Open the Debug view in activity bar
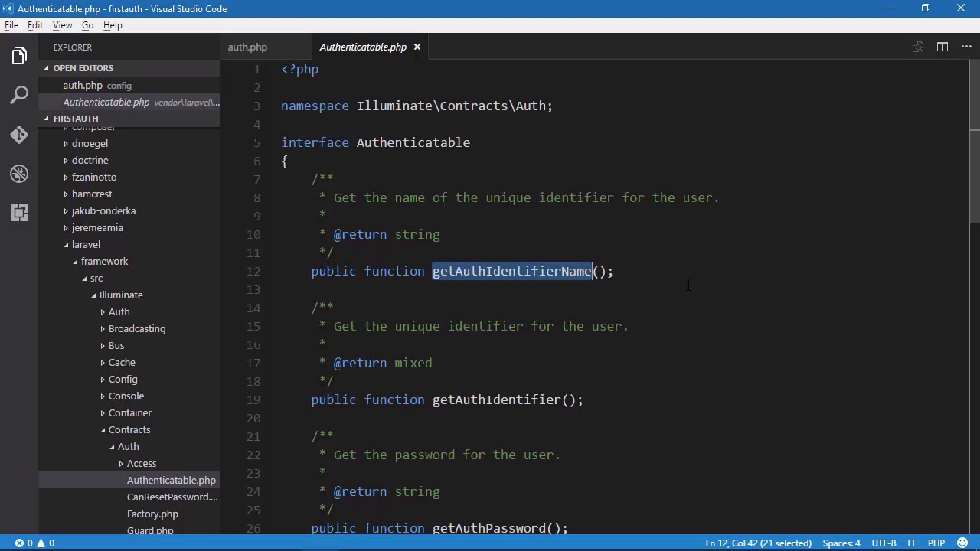This screenshot has width=980, height=551. (x=19, y=174)
